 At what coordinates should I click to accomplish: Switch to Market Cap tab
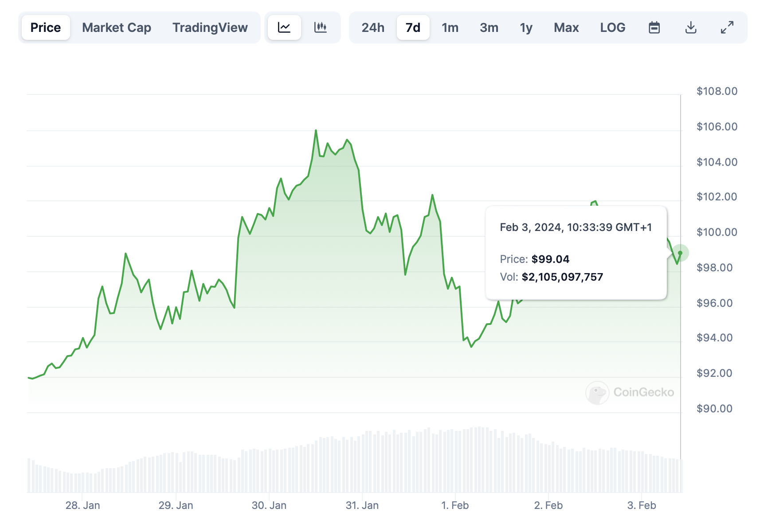coord(117,27)
